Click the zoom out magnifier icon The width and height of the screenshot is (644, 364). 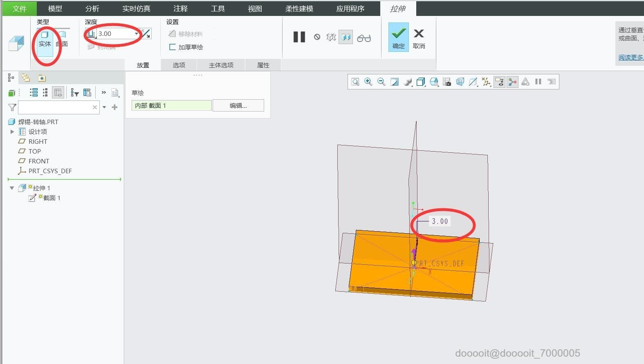(x=381, y=82)
